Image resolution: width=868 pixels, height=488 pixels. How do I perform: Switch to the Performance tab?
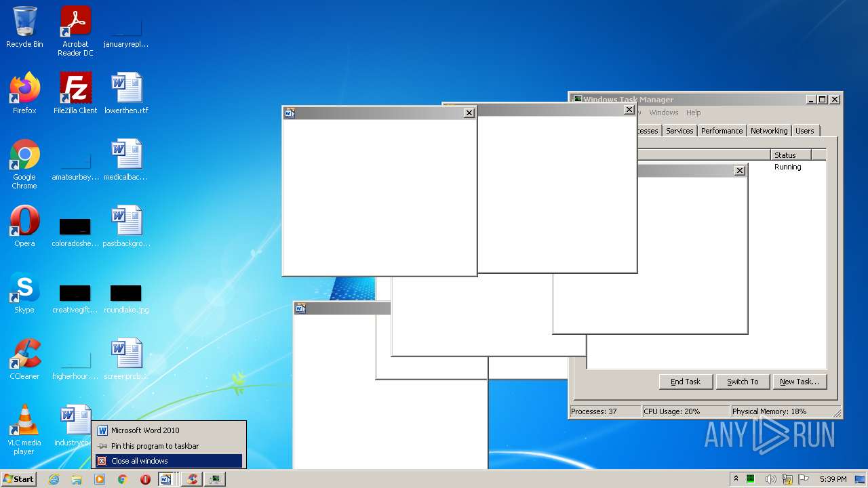pyautogui.click(x=722, y=131)
